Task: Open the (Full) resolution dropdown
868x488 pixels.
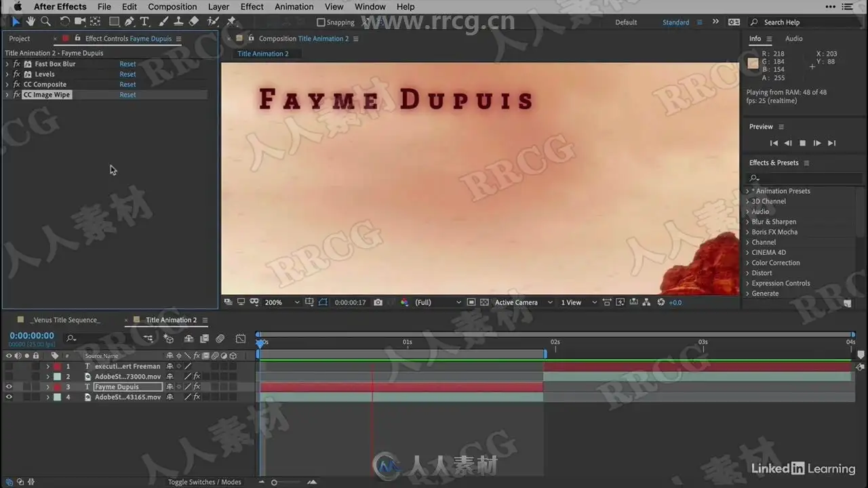Action: pyautogui.click(x=438, y=302)
